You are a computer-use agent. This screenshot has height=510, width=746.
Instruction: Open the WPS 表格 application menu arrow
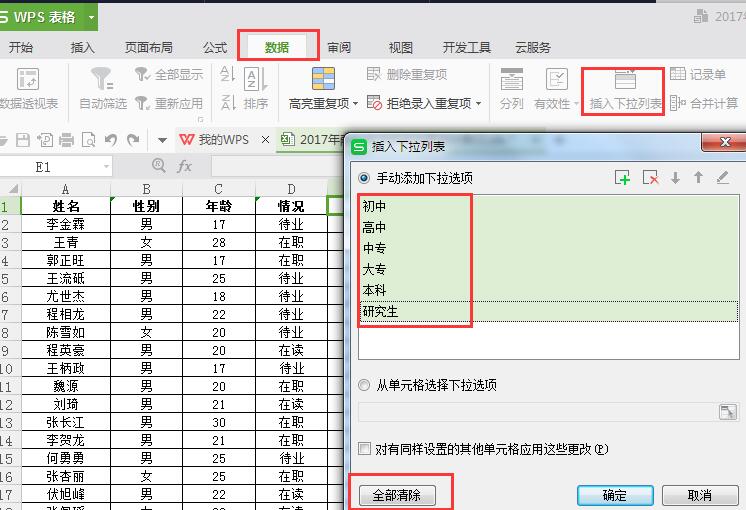(x=91, y=18)
